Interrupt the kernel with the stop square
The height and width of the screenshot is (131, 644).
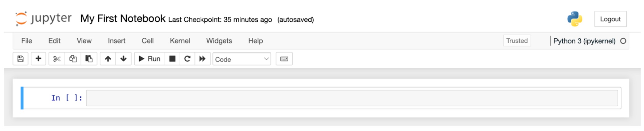coord(173,59)
